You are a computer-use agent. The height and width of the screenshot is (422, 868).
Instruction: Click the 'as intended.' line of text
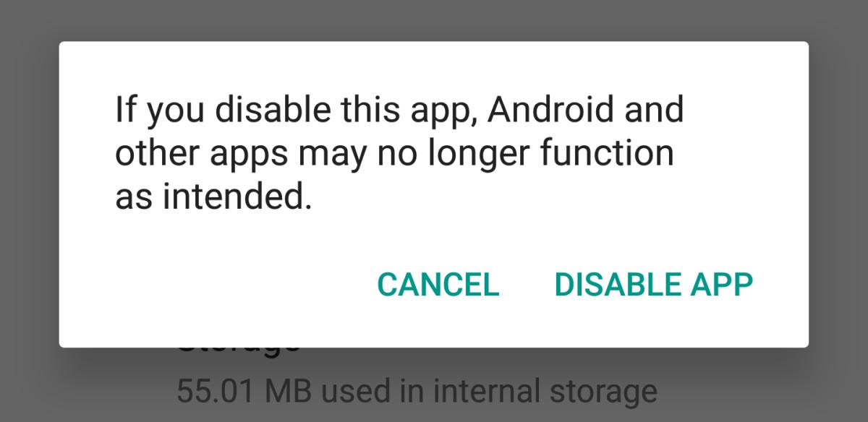click(x=213, y=197)
